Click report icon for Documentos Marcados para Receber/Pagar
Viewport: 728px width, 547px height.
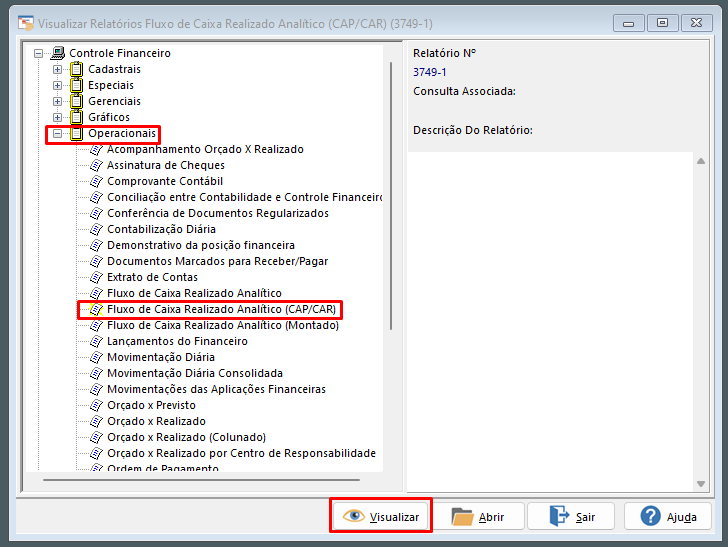[96, 261]
